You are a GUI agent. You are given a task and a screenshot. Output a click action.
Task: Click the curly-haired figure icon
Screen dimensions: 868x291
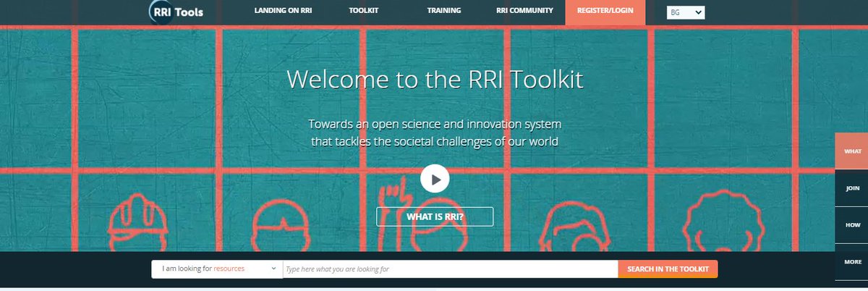(723, 221)
